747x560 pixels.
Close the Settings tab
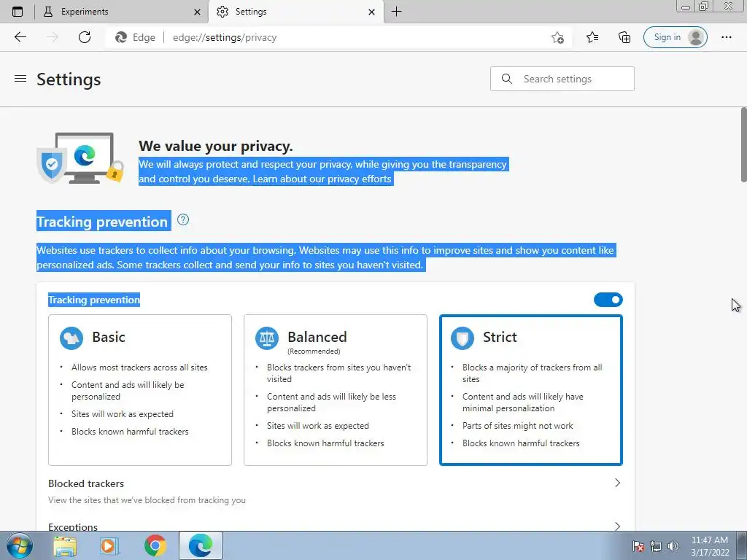[x=371, y=12]
